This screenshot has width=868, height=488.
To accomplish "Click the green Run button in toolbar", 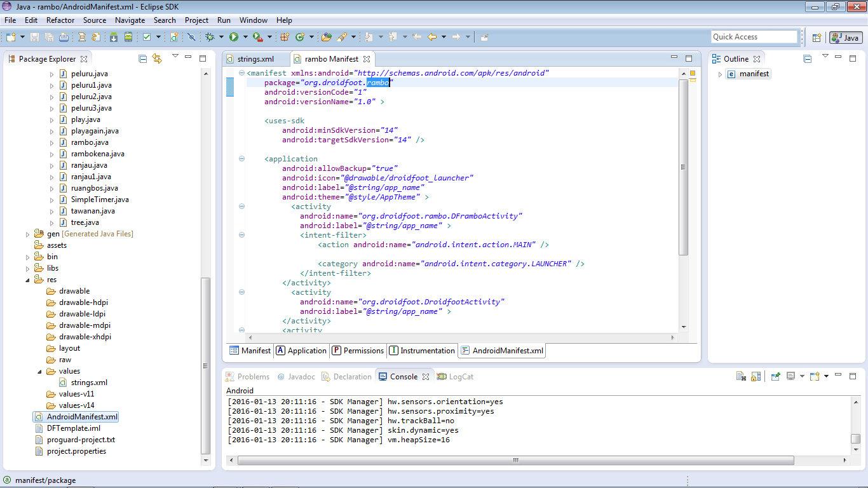I will coord(234,37).
